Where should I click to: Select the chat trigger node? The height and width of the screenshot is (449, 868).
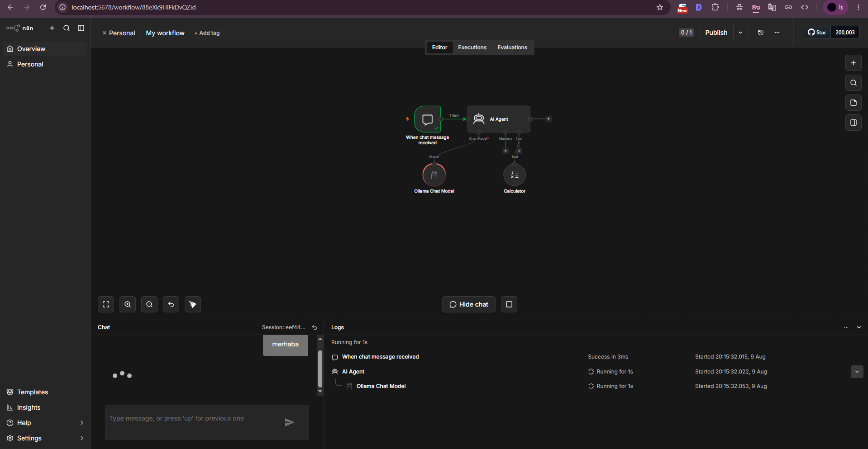427,119
